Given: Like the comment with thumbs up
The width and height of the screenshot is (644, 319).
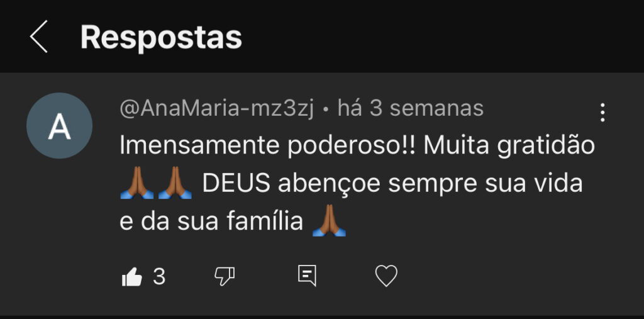Looking at the screenshot, I should tap(132, 276).
